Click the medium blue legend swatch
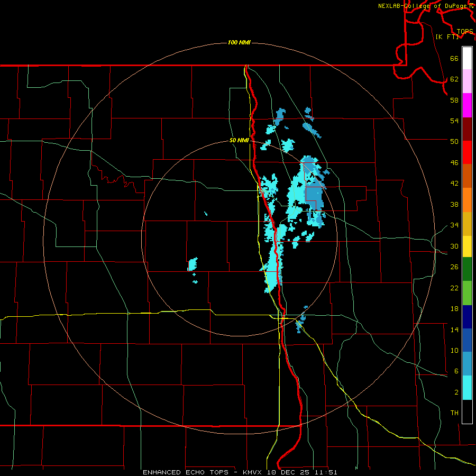Image resolution: width=476 pixels, height=476 pixels. tap(467, 340)
